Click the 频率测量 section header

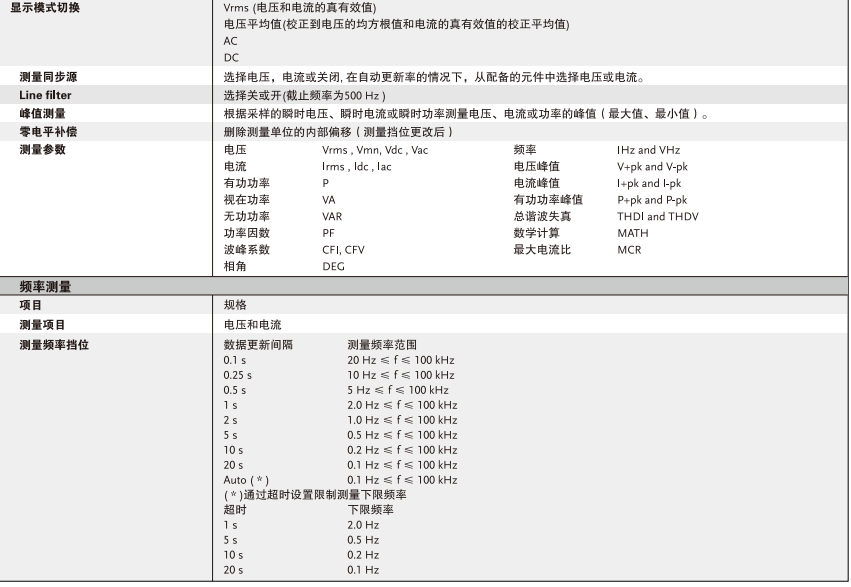(45, 286)
